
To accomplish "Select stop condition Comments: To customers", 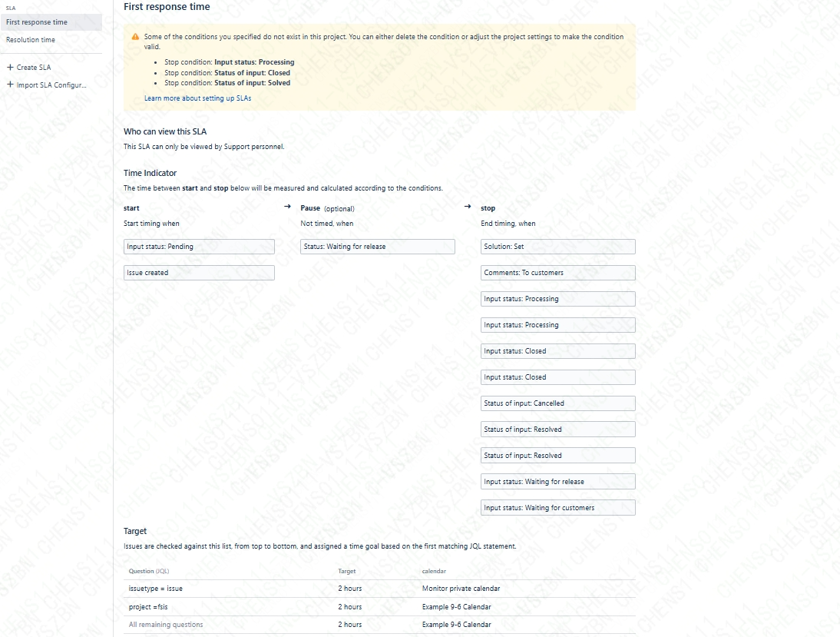I will tap(558, 273).
